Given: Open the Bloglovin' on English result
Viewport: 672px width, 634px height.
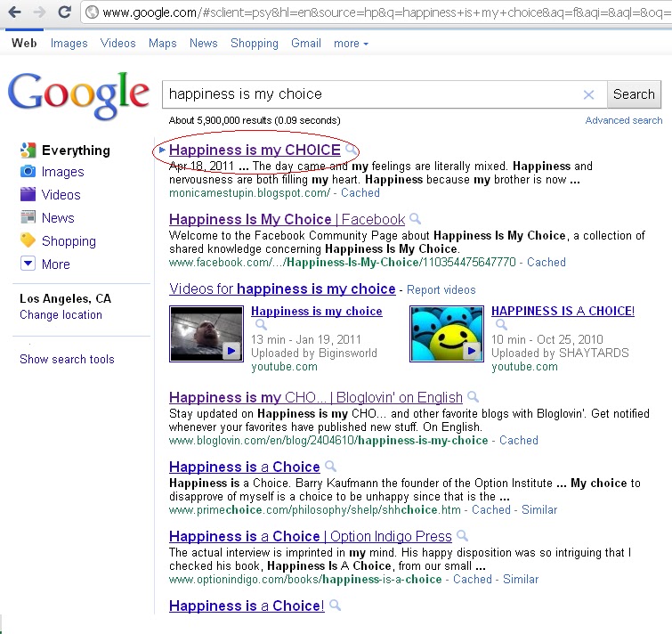Looking at the screenshot, I should [x=316, y=397].
